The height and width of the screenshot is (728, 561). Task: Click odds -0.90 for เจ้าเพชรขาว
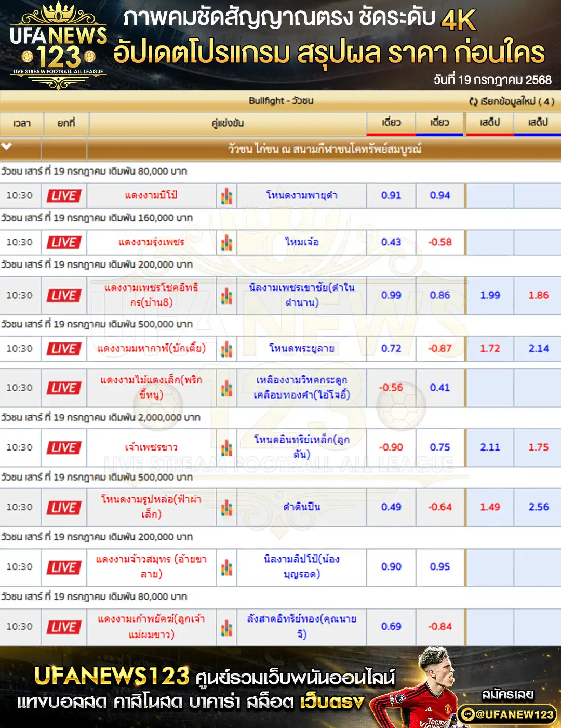click(391, 447)
